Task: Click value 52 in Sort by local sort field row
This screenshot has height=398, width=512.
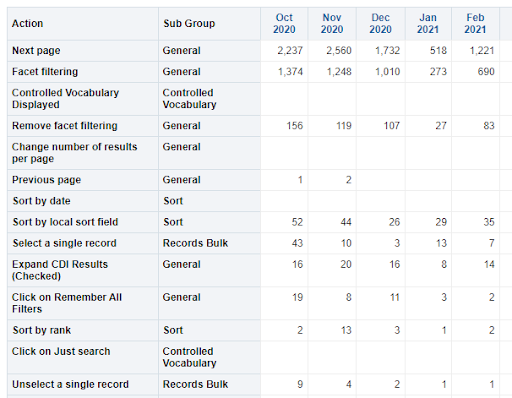Action: tap(297, 222)
